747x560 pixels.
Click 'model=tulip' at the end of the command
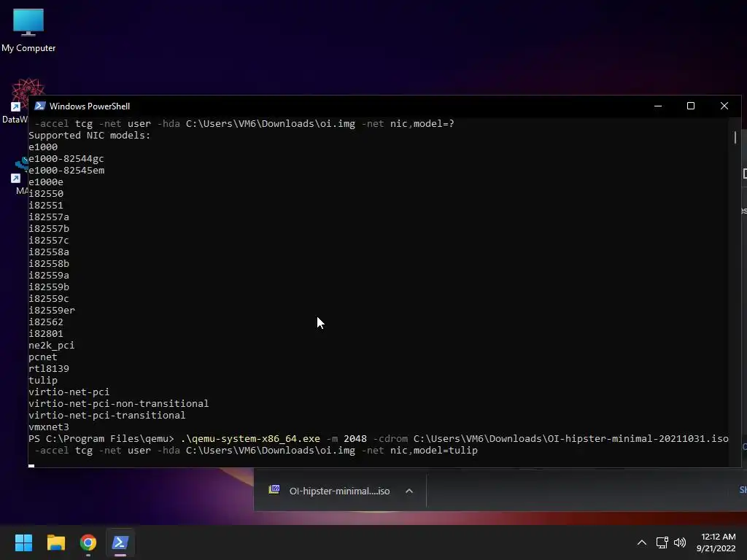[x=446, y=450]
